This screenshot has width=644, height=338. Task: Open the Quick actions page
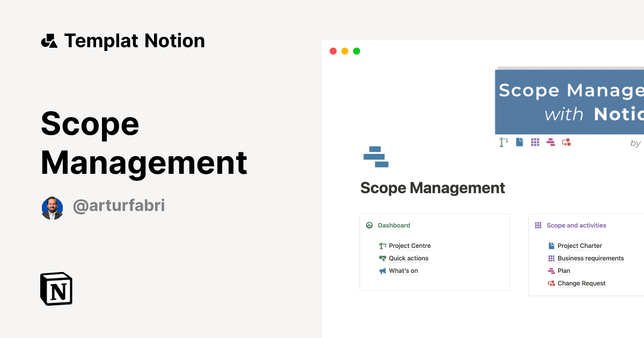click(408, 258)
